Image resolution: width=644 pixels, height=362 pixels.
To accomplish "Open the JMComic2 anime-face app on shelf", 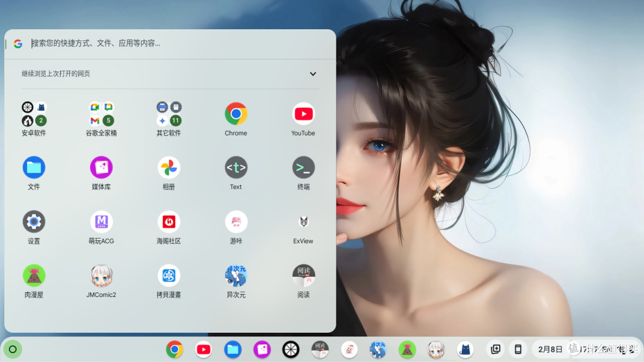I will coord(436,349).
